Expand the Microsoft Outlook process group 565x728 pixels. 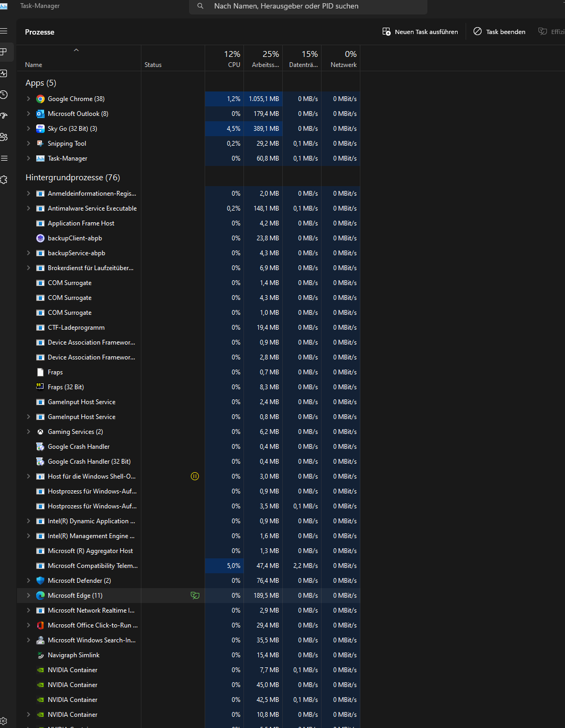(28, 113)
